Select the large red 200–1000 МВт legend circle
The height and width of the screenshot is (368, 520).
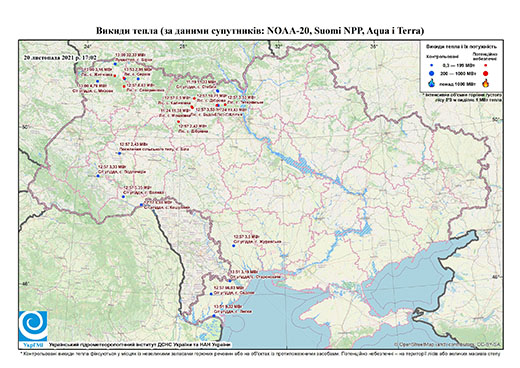pos(485,73)
